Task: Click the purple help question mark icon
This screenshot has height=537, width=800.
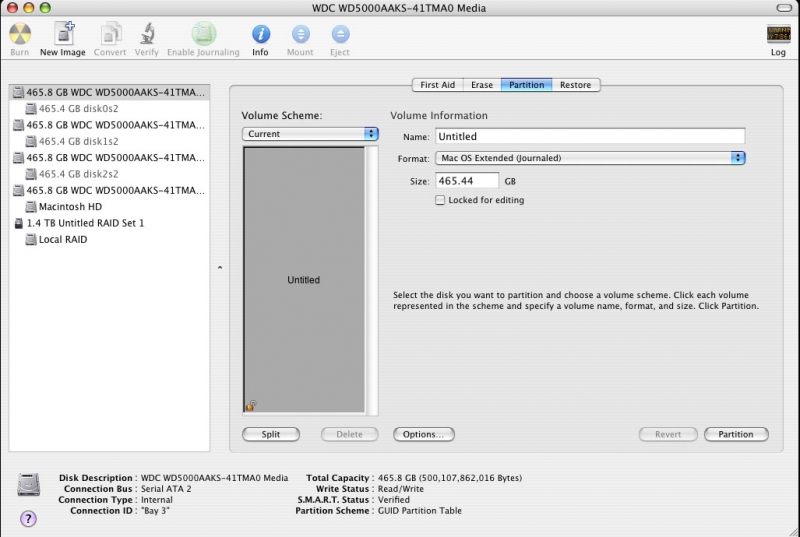Action: tap(29, 518)
